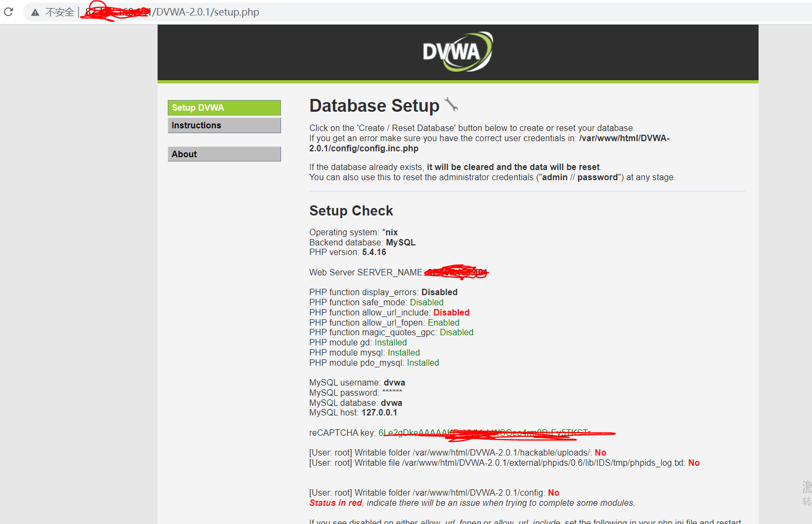
Task: Click the Operating system *nix value
Action: pos(390,232)
